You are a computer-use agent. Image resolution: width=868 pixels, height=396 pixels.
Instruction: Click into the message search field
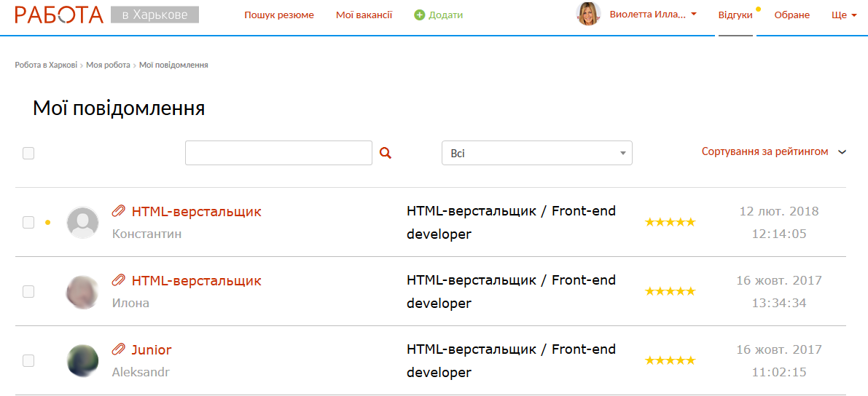pos(278,153)
